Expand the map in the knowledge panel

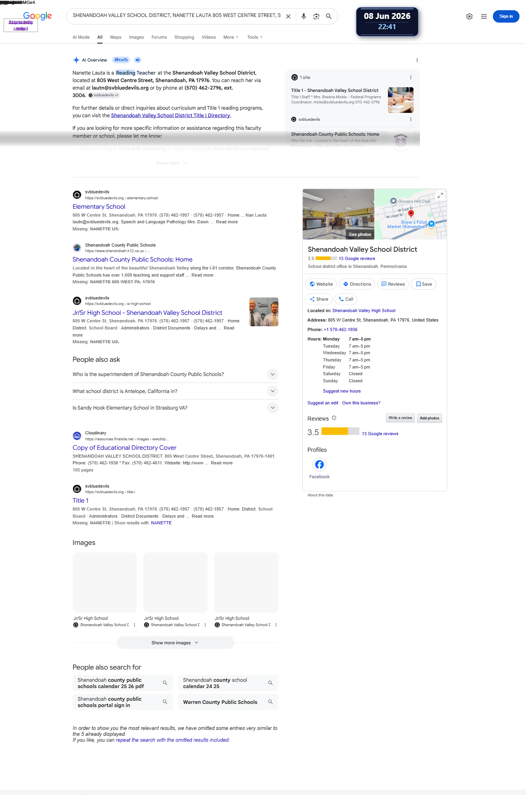(440, 195)
